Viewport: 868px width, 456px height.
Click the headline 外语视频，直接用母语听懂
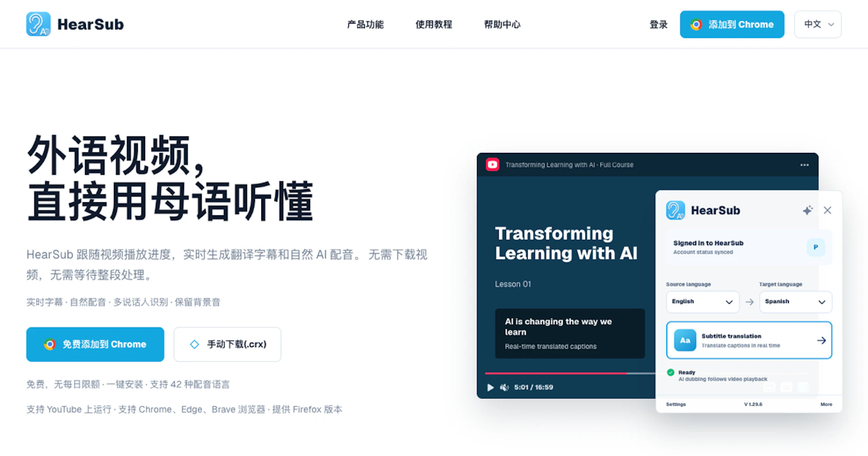[x=170, y=178]
